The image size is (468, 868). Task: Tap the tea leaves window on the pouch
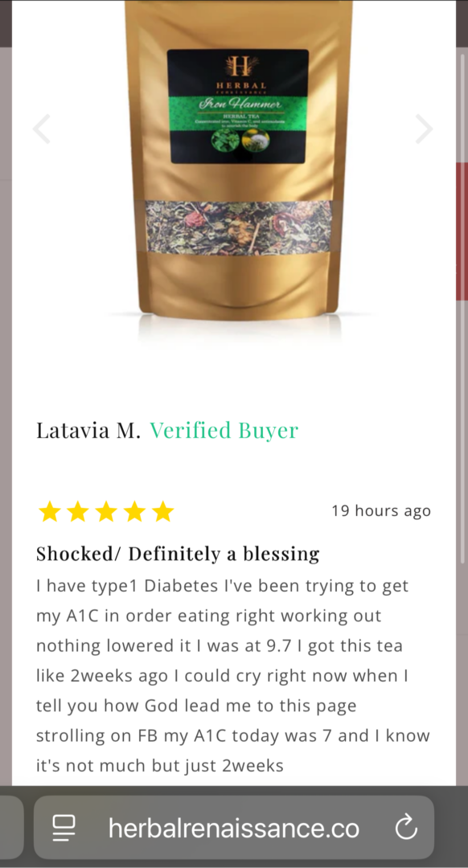click(238, 227)
